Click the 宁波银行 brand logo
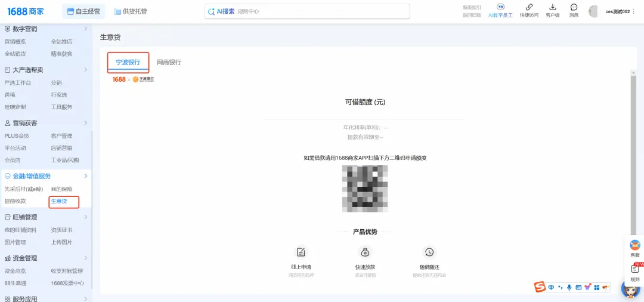The height and width of the screenshot is (302, 644). click(143, 79)
